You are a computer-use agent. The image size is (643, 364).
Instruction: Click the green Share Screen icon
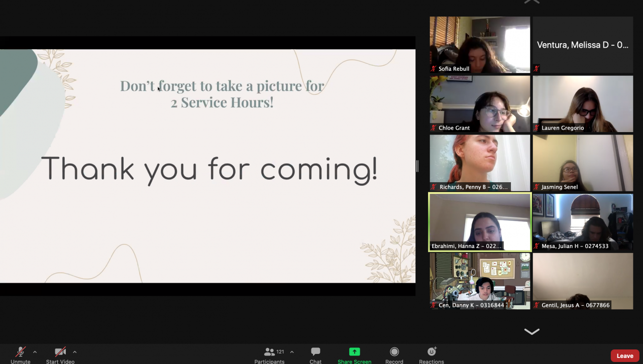(355, 352)
